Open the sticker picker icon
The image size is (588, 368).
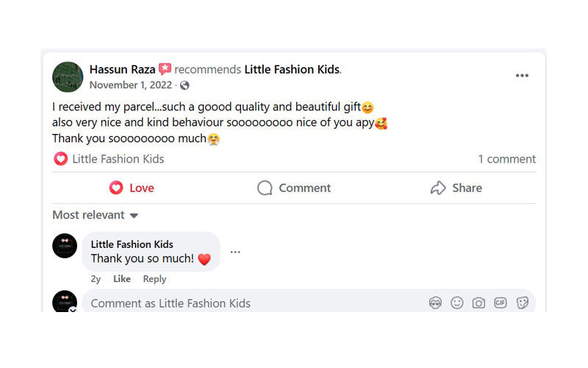(523, 303)
